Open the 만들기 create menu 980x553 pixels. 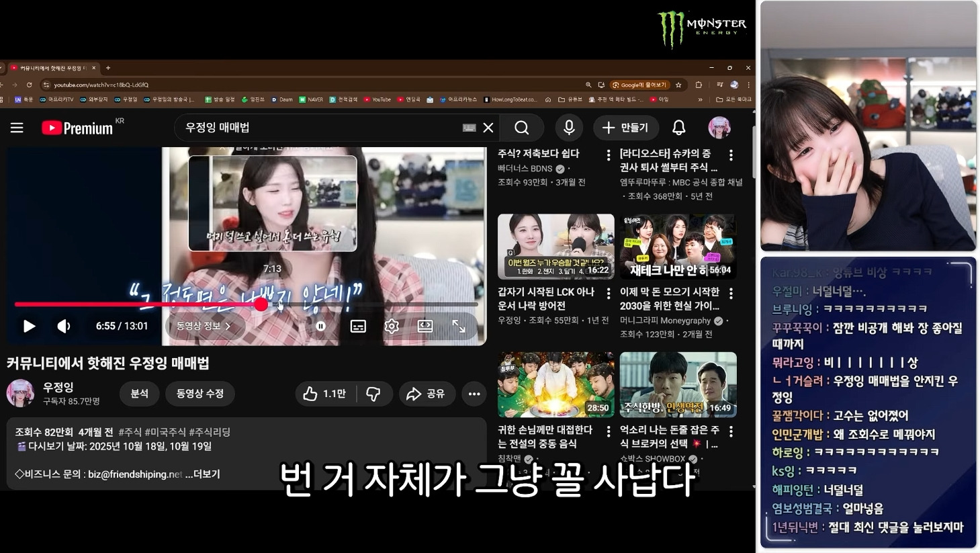(x=625, y=128)
